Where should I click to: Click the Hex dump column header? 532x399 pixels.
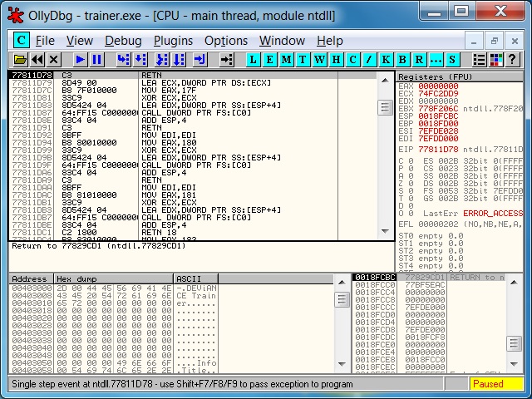[114, 278]
